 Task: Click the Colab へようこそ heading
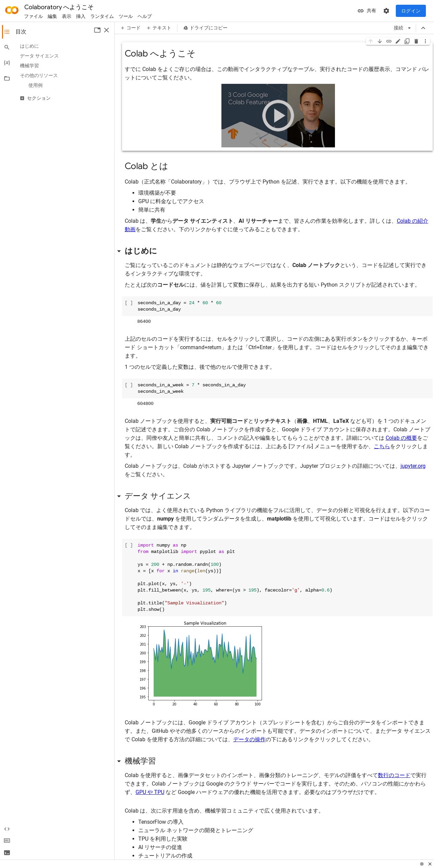tap(160, 54)
